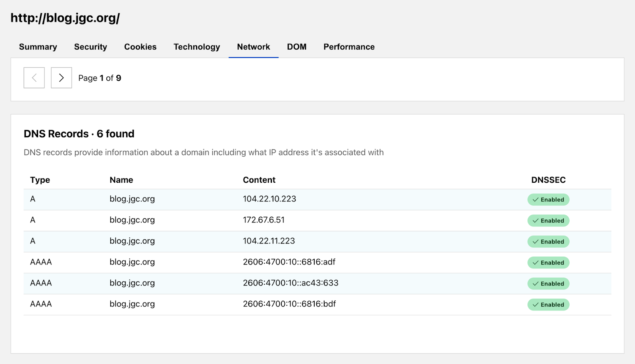Go to next page with right chevron

coord(61,78)
